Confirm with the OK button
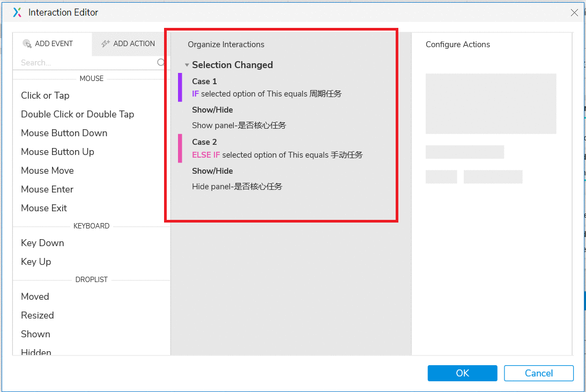 pos(462,373)
